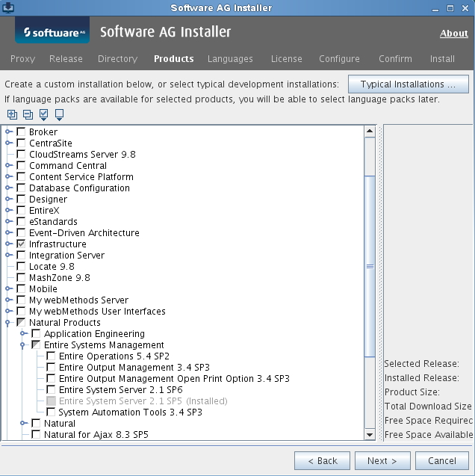Click the Collapse All tree icon

(x=28, y=114)
